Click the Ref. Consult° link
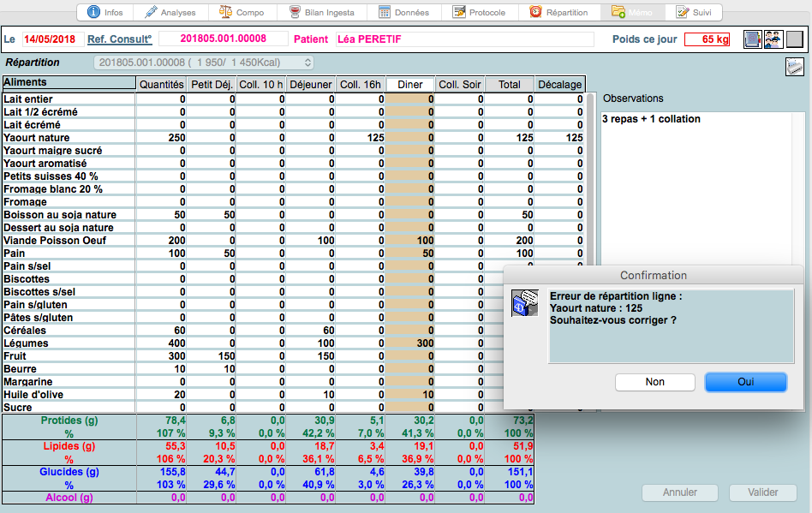Image resolution: width=812 pixels, height=513 pixels. [x=120, y=39]
